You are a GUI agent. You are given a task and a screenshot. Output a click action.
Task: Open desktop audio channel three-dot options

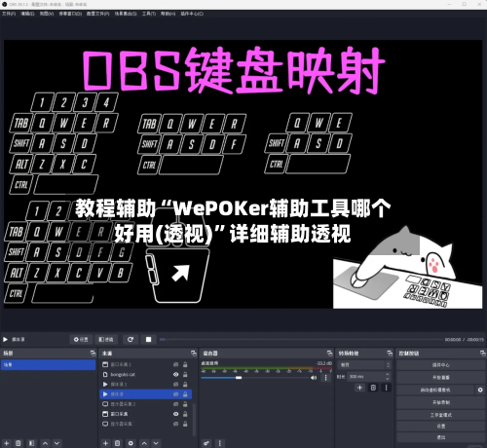click(326, 378)
